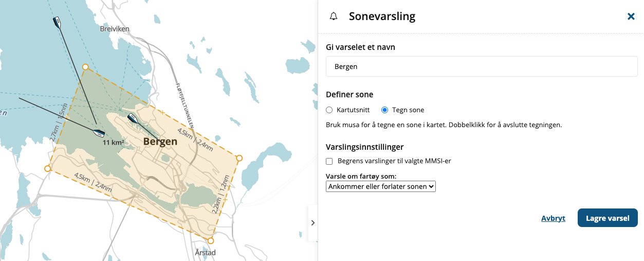Select the bottom zone corner handle near Årstad

[x=210, y=240]
